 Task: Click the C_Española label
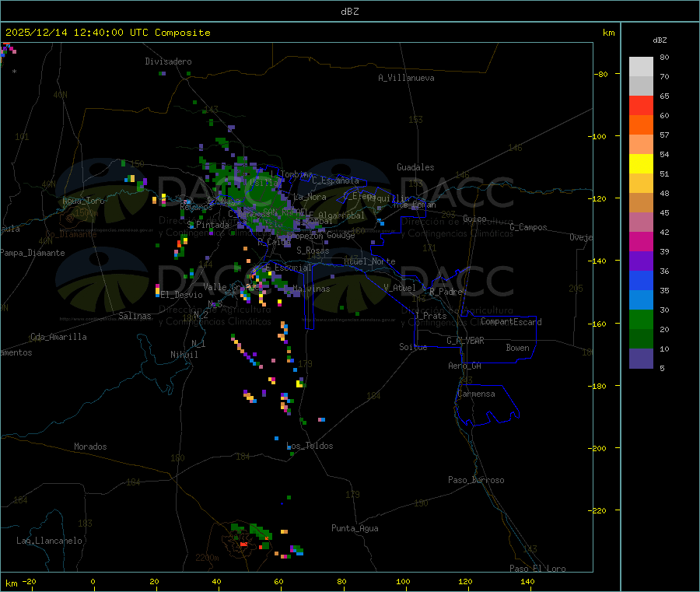pos(336,180)
